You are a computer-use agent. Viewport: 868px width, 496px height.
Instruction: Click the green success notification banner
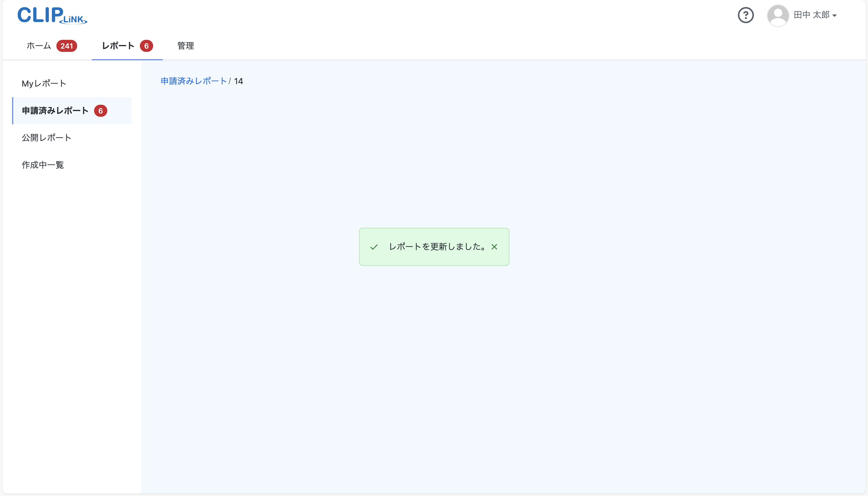coord(434,246)
